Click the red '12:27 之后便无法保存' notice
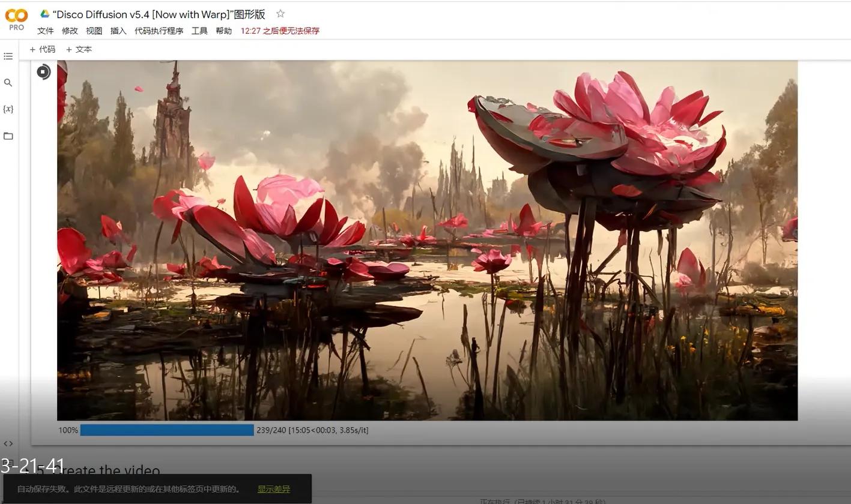 tap(280, 31)
